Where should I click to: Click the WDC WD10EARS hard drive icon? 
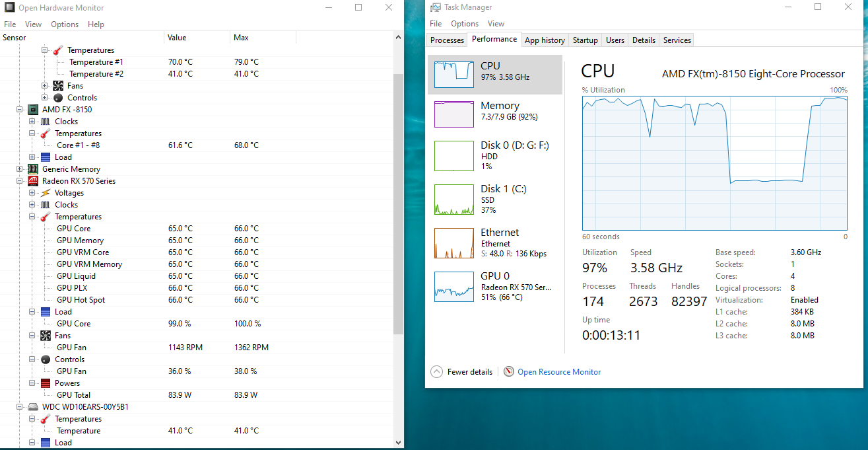tap(32, 407)
